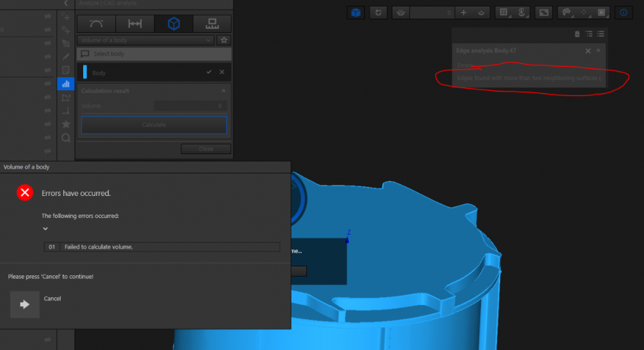Screen dimensions: 644x350
Task: Click the basket icon left of number field
Action: [400, 13]
